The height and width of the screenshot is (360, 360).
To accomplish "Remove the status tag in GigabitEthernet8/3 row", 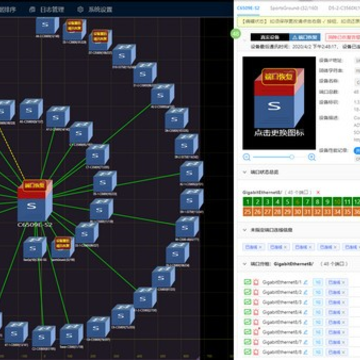I will pos(343,302).
